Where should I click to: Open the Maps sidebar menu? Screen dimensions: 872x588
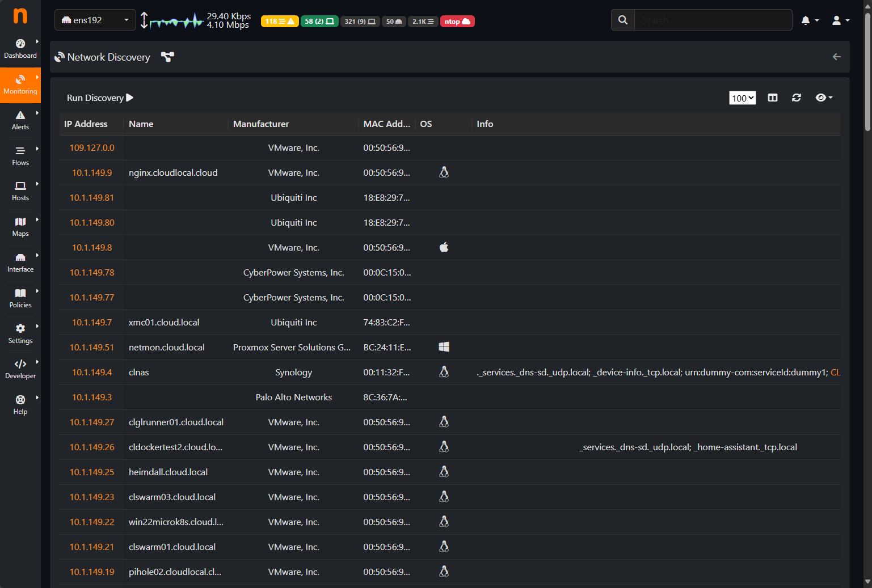(20, 227)
